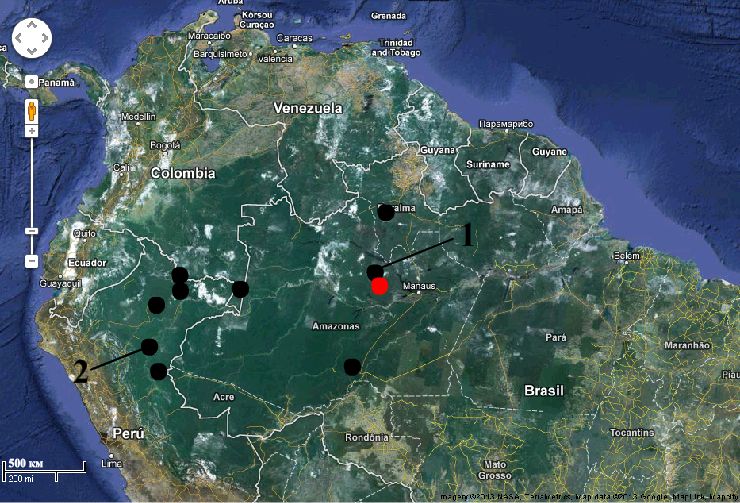Image resolution: width=740 pixels, height=503 pixels.
Task: Click the my-location button below the pan control
Action: pos(31,82)
